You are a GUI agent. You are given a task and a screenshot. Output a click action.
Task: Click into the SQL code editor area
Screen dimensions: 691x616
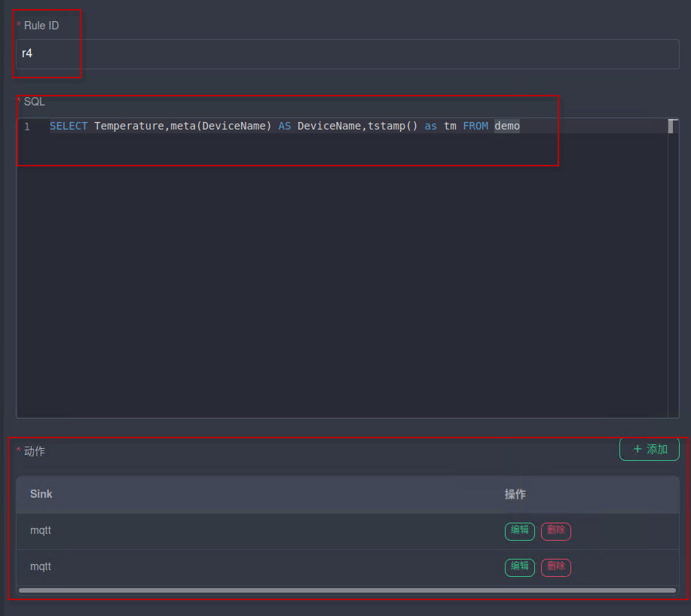[x=347, y=267]
